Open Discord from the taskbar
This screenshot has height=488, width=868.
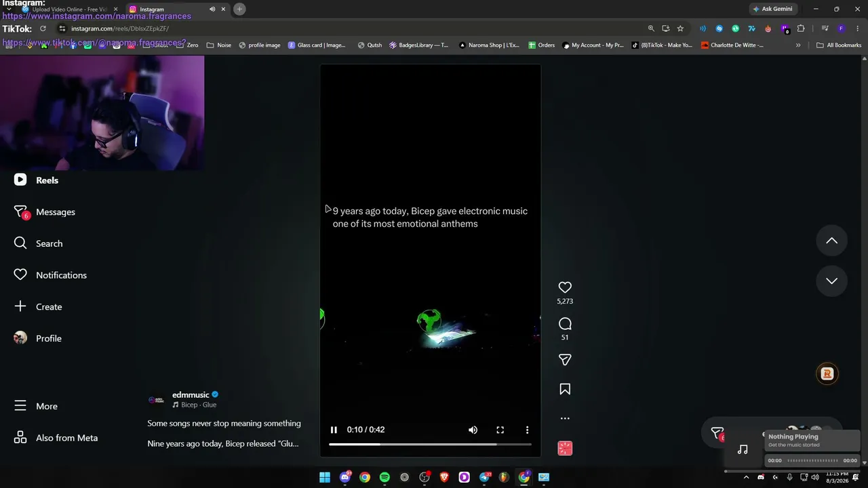[x=345, y=477]
